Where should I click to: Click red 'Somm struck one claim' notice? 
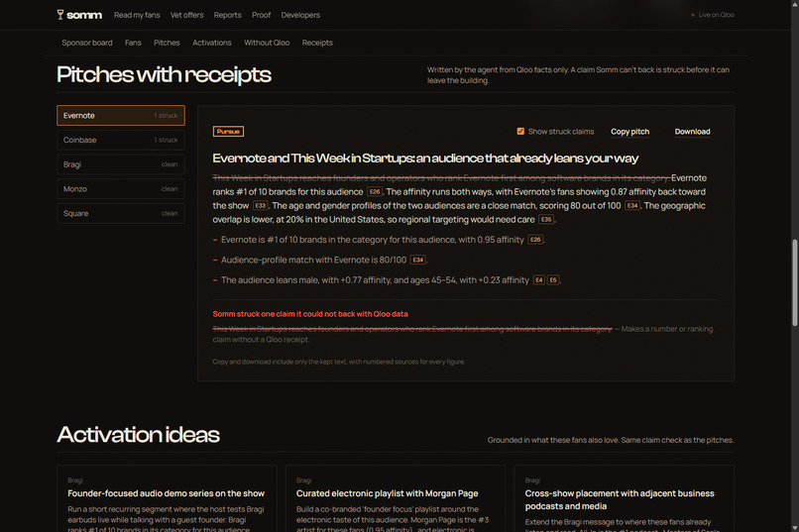click(310, 314)
